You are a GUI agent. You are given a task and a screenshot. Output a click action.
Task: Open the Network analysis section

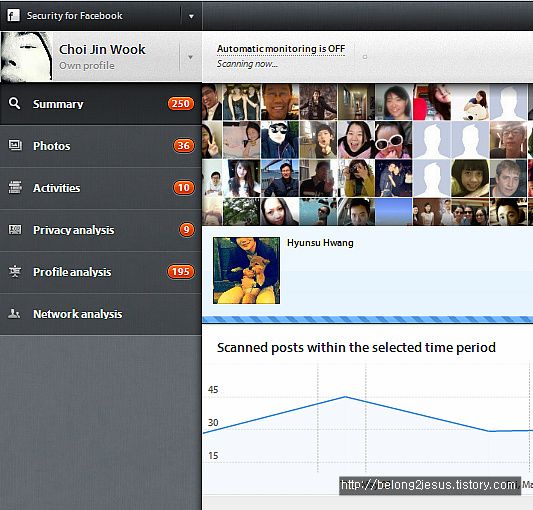[101, 314]
